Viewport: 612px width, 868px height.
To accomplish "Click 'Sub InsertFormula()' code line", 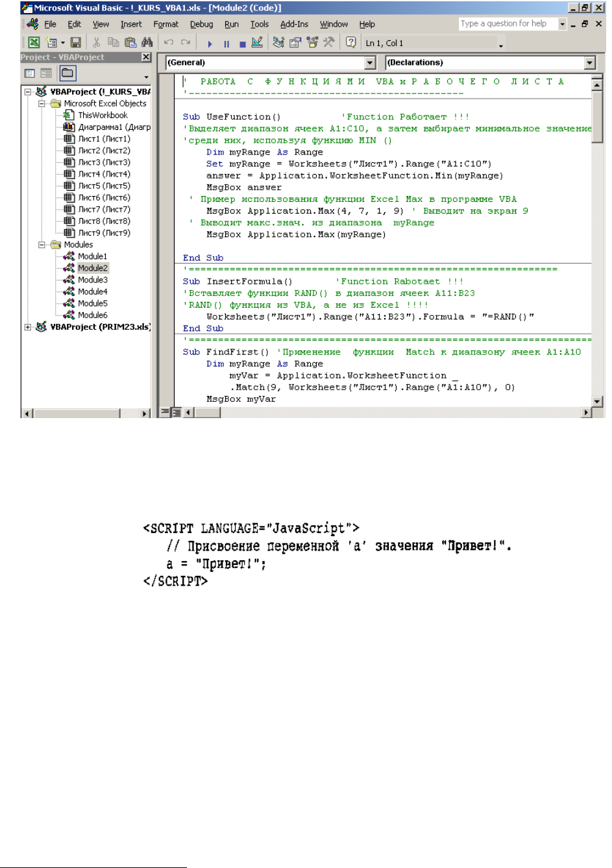I will pyautogui.click(x=238, y=281).
